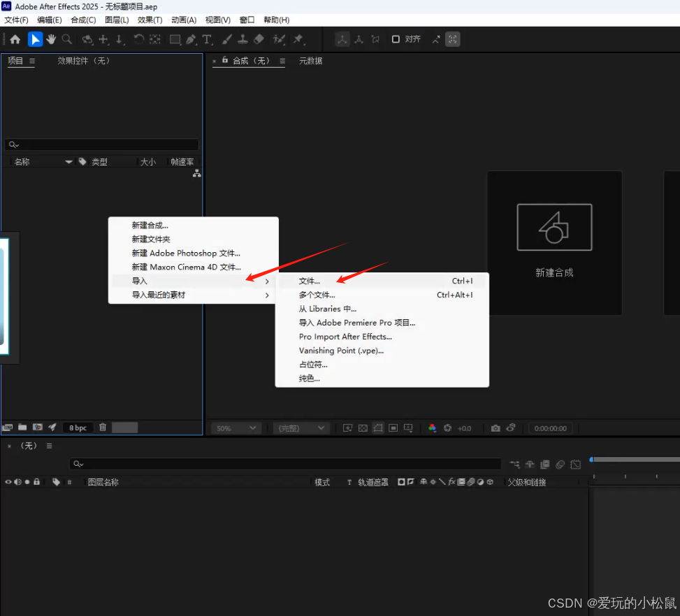
Task: Open the 图层(L) menu
Action: point(117,20)
